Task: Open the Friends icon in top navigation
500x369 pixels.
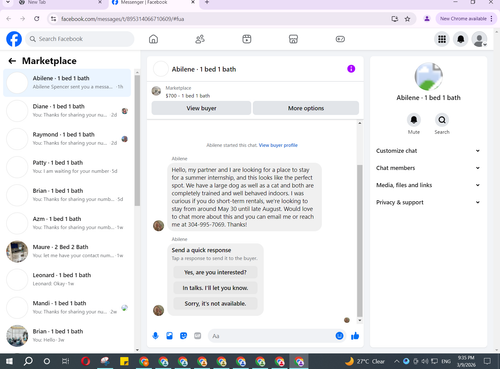Action: 200,39
